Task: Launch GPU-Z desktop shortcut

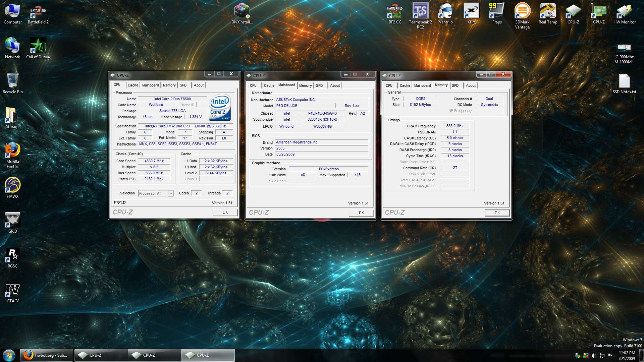Action: (599, 14)
